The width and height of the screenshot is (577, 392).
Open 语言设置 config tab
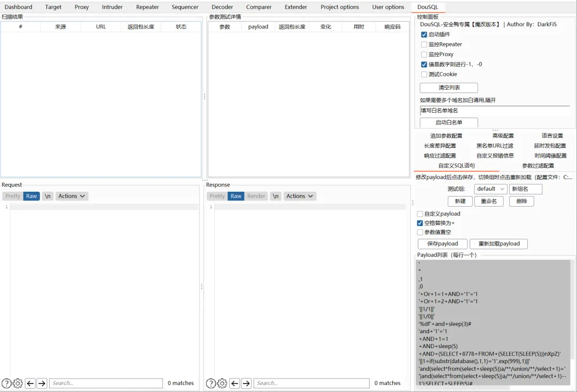coord(552,136)
